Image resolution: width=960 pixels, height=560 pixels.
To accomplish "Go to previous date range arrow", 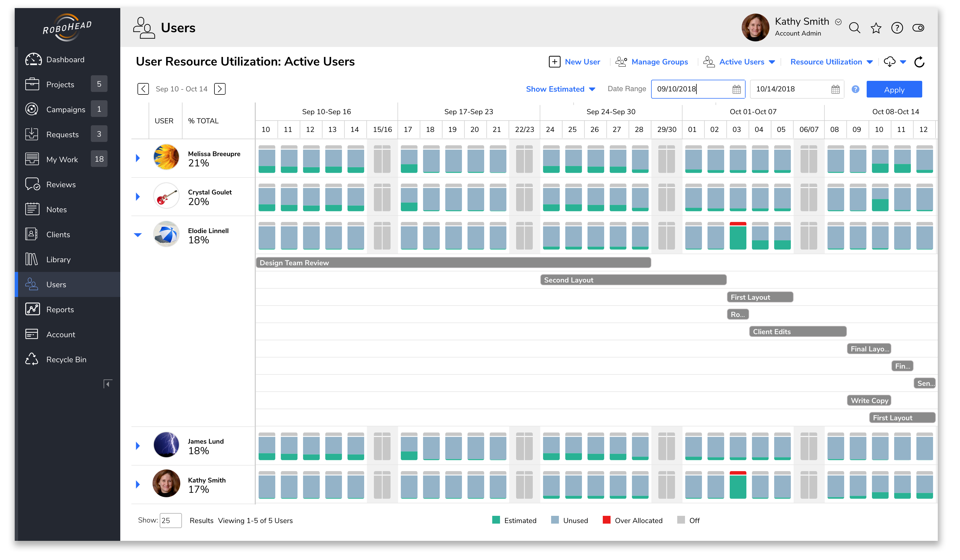I will tap(144, 89).
